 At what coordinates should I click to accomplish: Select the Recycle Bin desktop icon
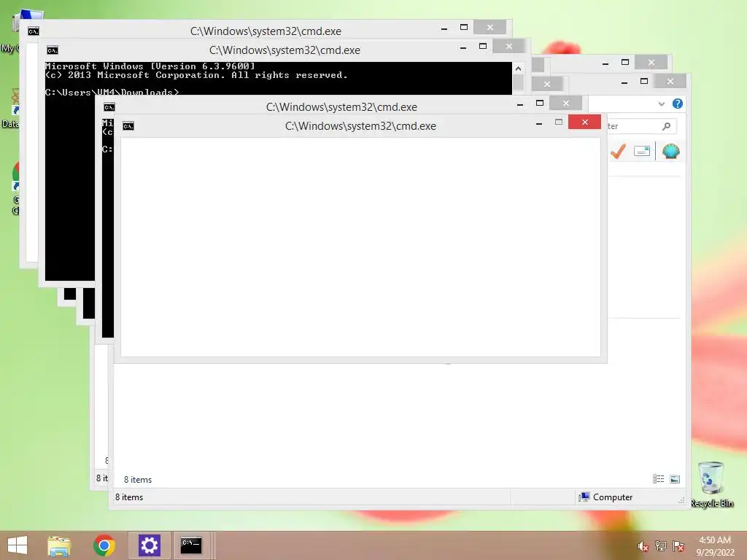coord(711,484)
